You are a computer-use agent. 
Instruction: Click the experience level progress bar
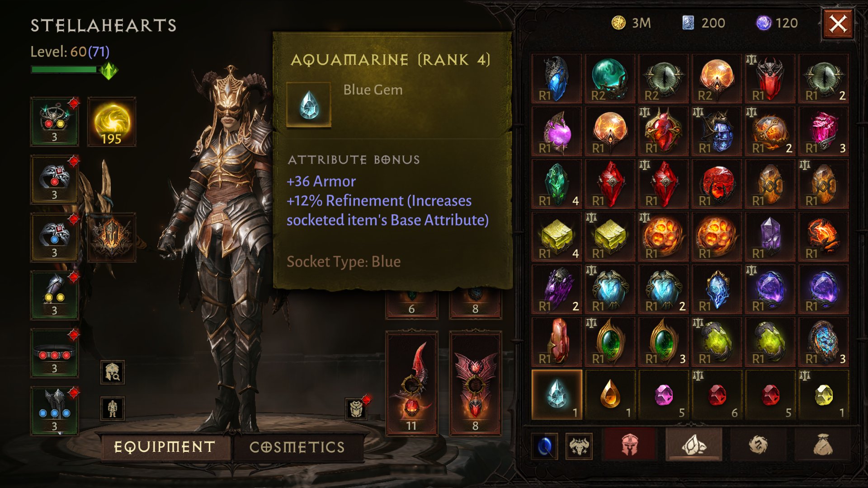pos(64,70)
